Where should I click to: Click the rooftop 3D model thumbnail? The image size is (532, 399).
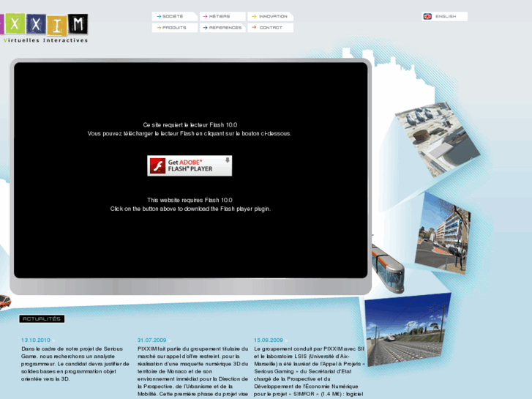pos(438,139)
